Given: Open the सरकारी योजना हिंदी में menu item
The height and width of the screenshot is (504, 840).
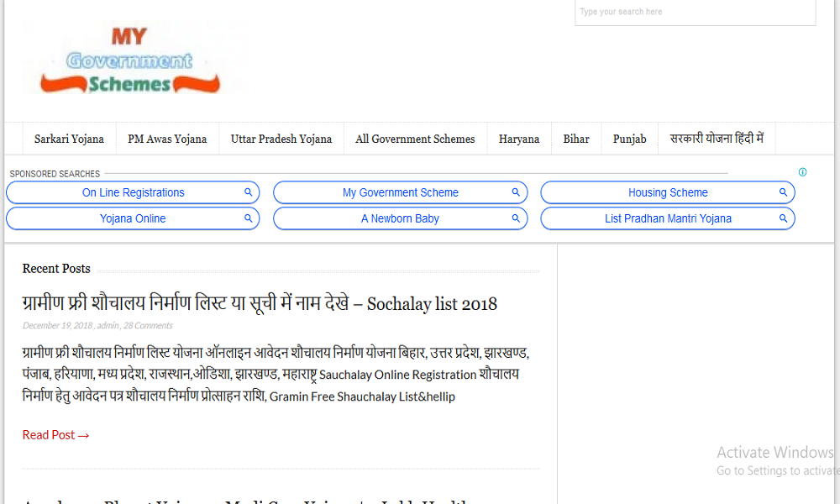Looking at the screenshot, I should point(717,139).
